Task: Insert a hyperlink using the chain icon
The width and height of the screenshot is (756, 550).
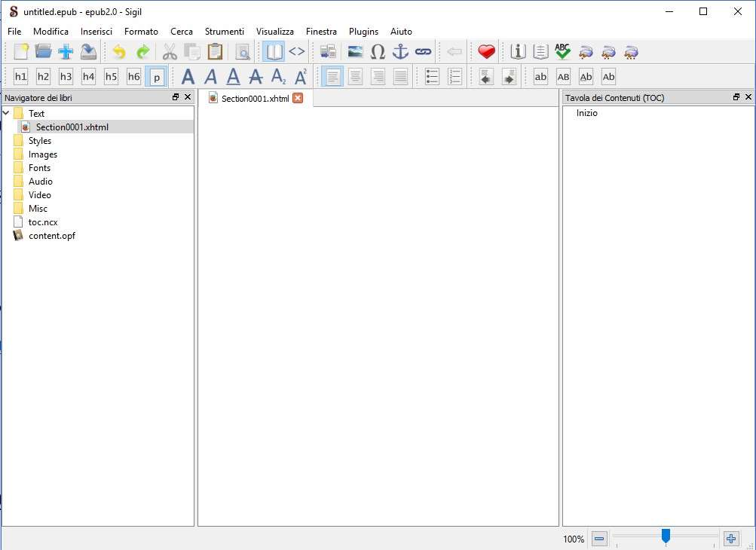Action: (x=424, y=52)
